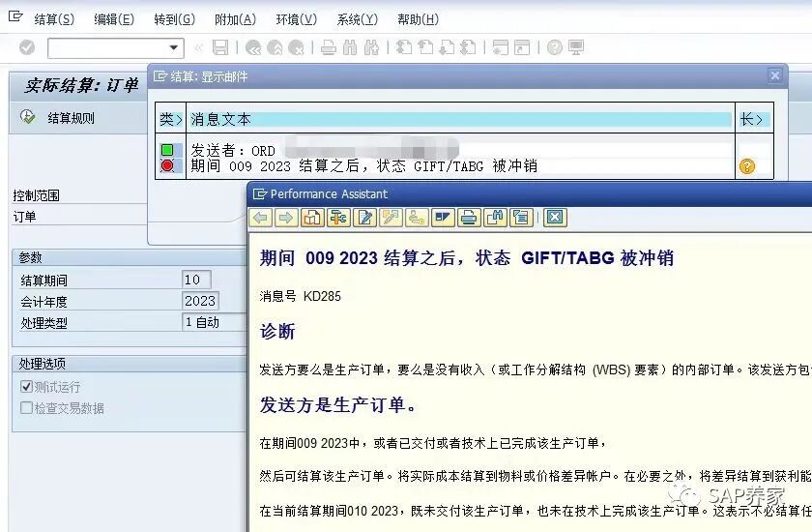Screen dimensions: 812x532
Task: Click the 订单 label
Action: [24, 217]
